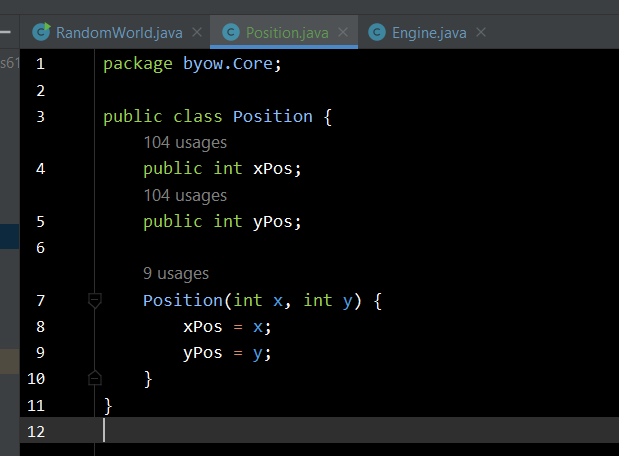The image size is (619, 456).
Task: Click the Position.java class file icon
Action: click(230, 32)
